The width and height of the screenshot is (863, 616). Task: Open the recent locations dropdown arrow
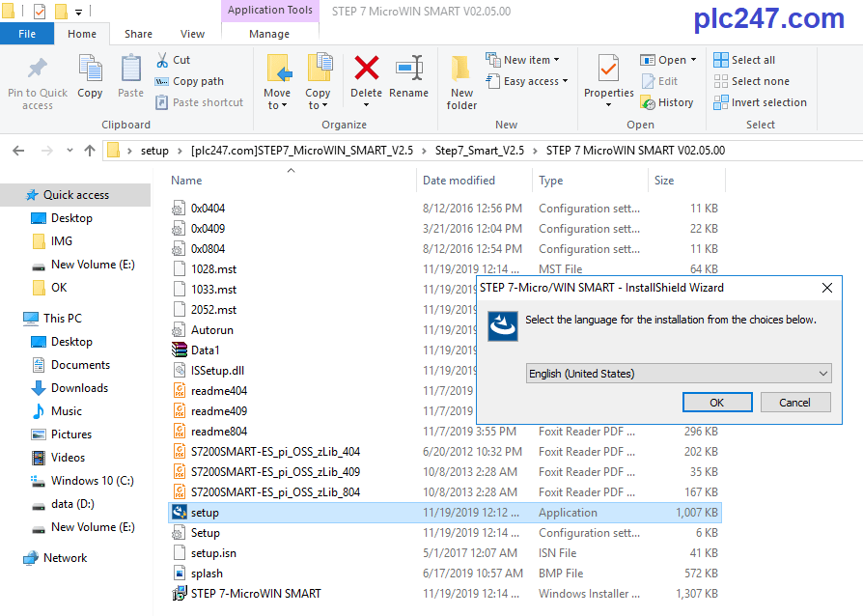click(70, 151)
